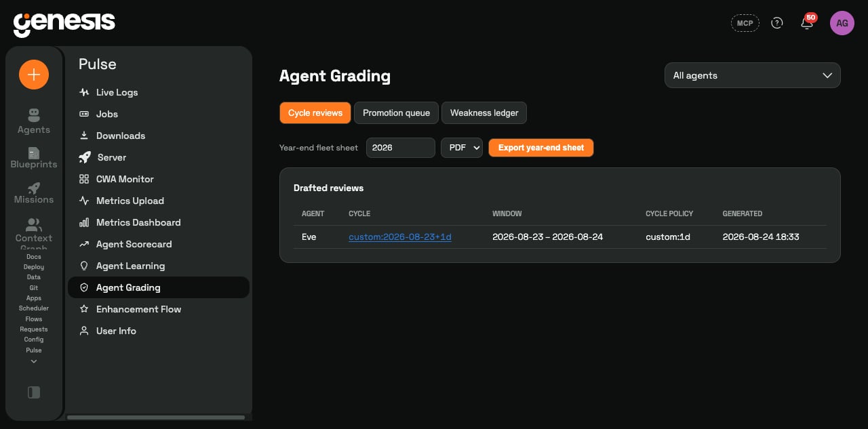The image size is (868, 429).
Task: Open notifications bell with 50 badge
Action: [807, 22]
